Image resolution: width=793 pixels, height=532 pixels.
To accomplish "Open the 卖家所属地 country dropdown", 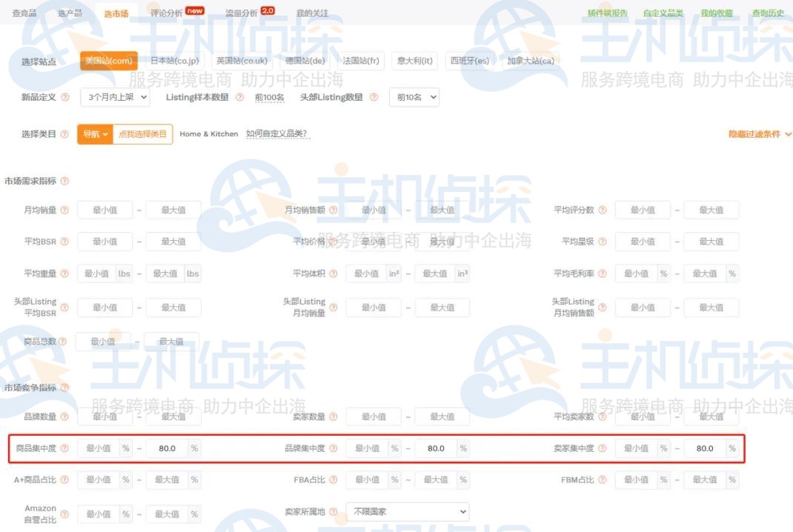I will point(407,511).
